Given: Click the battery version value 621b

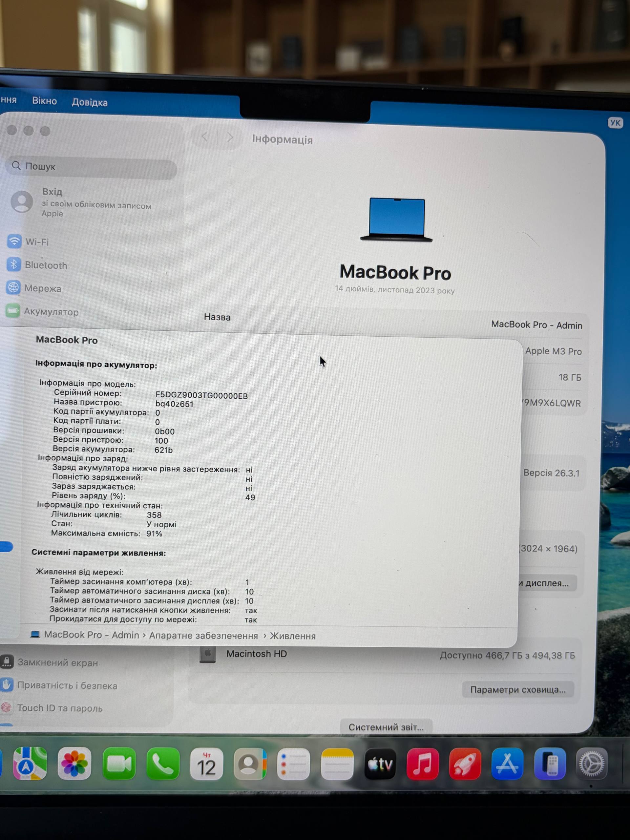Looking at the screenshot, I should pos(164,450).
